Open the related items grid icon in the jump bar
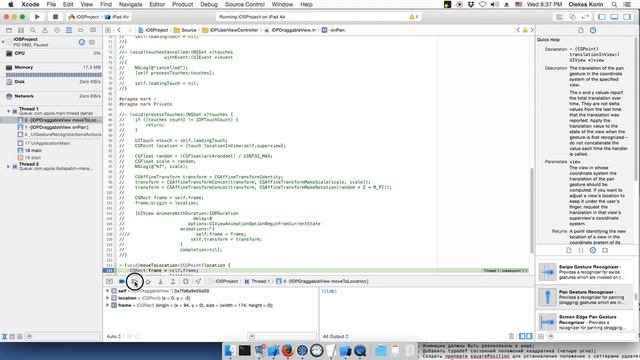Viewport: 640px width, 360px height. coord(108,30)
